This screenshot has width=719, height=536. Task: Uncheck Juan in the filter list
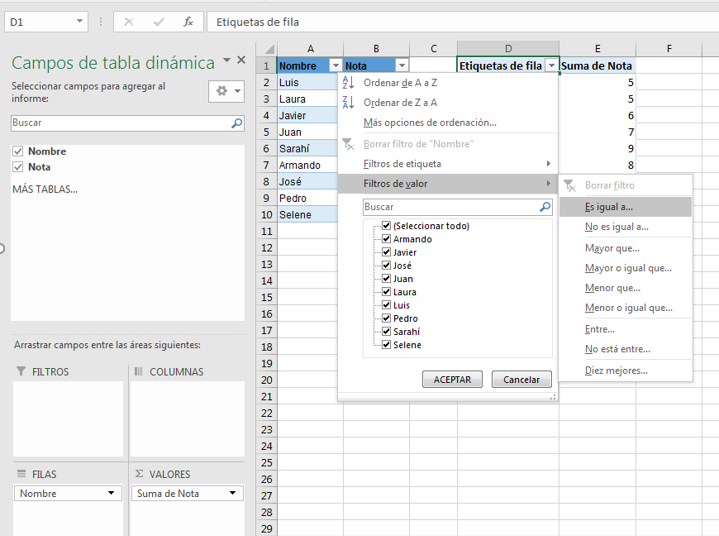[x=387, y=279]
